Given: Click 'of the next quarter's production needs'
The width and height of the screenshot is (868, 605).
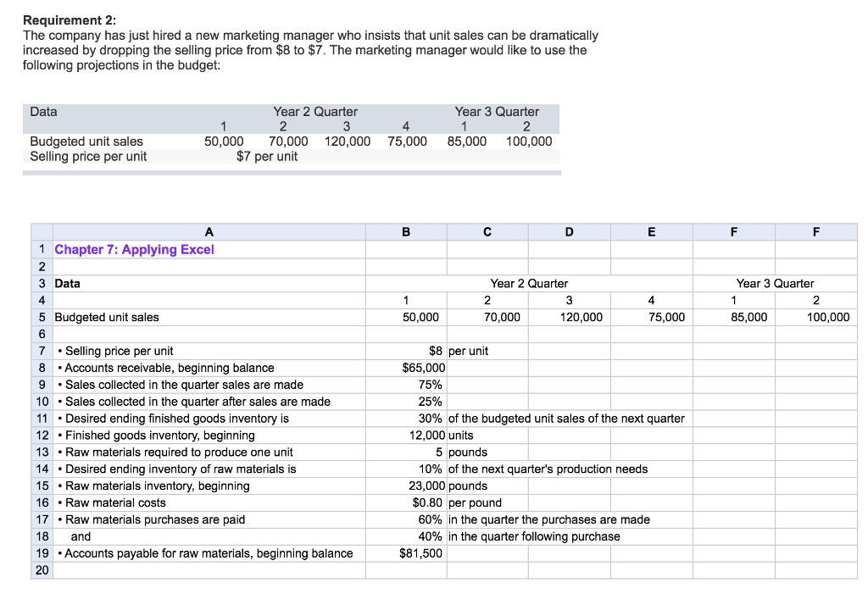Looking at the screenshot, I should 548,469.
